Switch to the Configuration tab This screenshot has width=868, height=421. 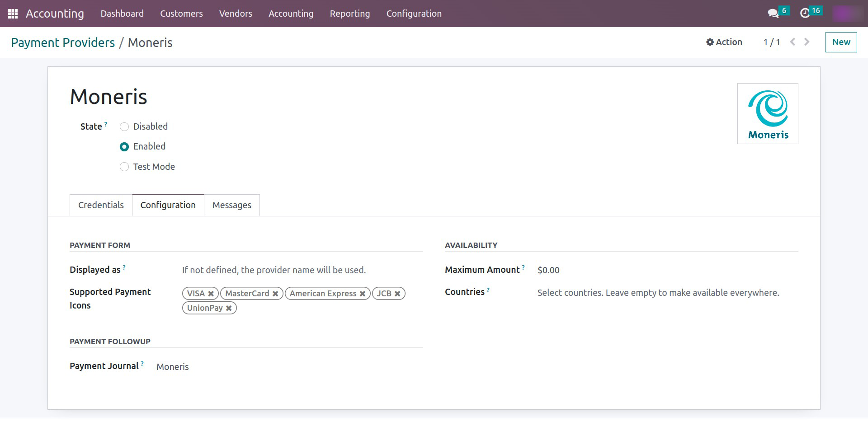pos(168,205)
